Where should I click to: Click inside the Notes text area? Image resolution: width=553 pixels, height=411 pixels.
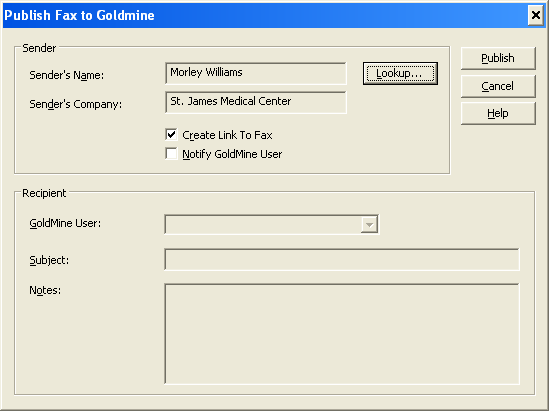(x=342, y=334)
